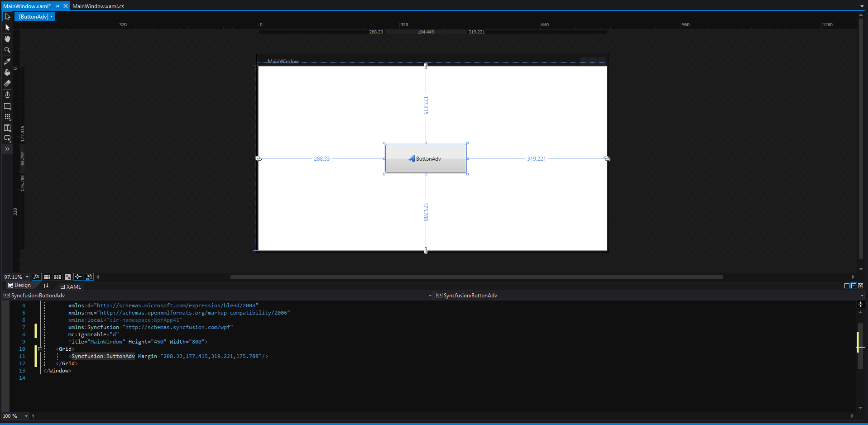Select vertical split layout

click(x=847, y=286)
